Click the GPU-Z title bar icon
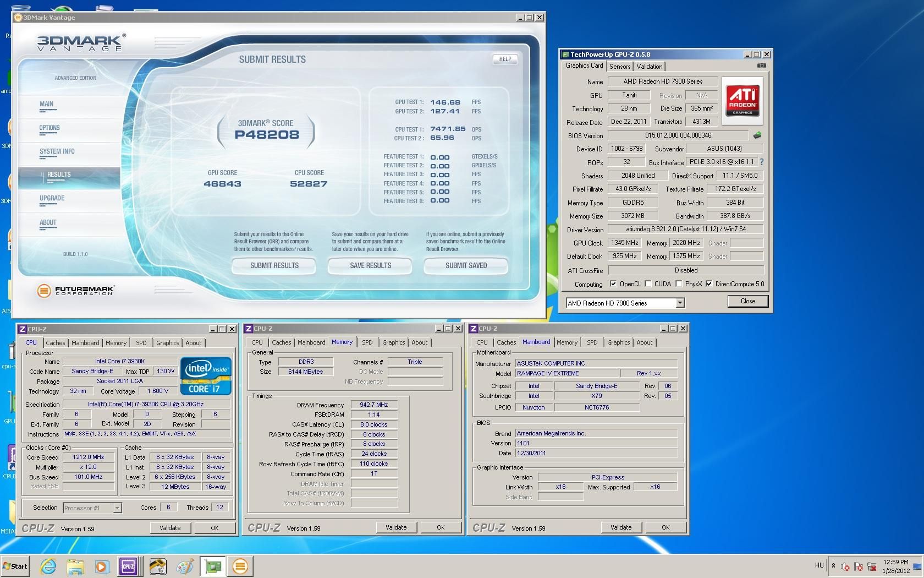The image size is (924, 578). (565, 54)
